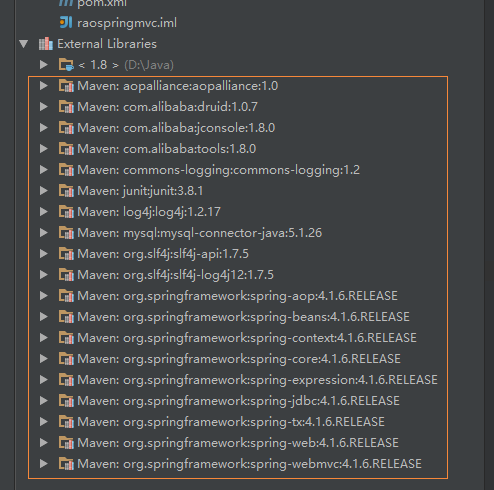Select 'Maven: org.slf4j:slf4j-api:1.7.5' text
Screen dimensions: 494x490
point(163,254)
